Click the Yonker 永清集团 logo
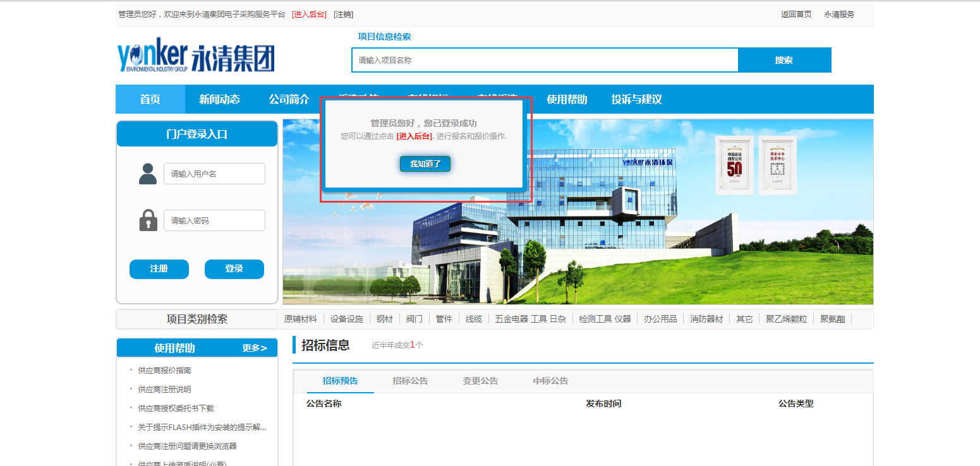Screen dimensions: 980x466 coord(196,56)
